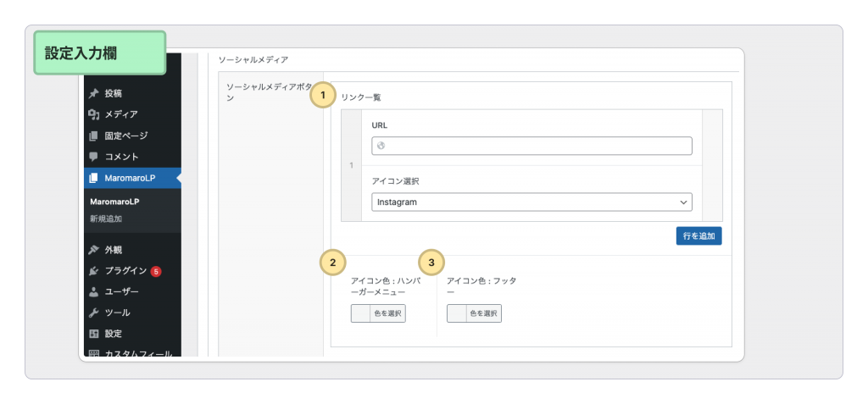
Task: Click the user icon beside ユーザー
Action: pos(94,292)
